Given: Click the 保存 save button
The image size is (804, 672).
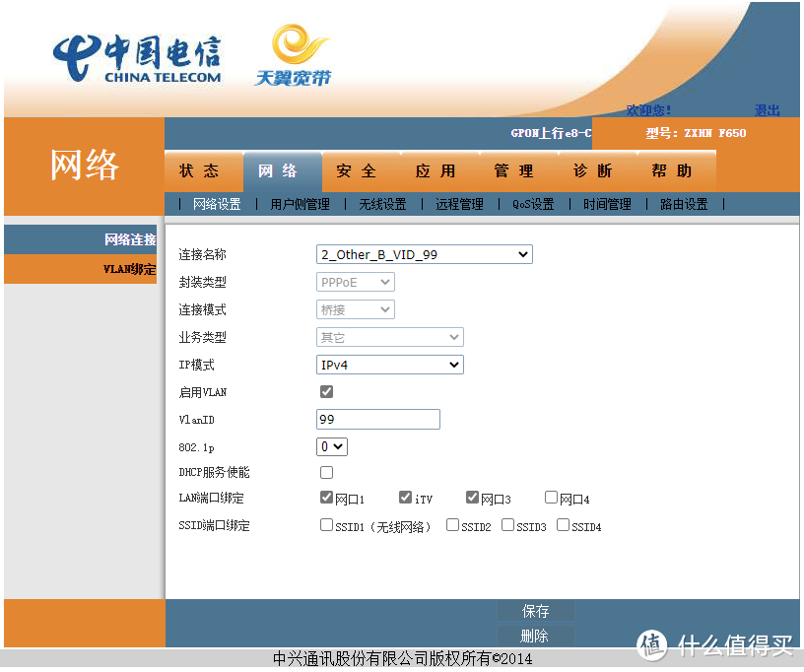Looking at the screenshot, I should 536,611.
